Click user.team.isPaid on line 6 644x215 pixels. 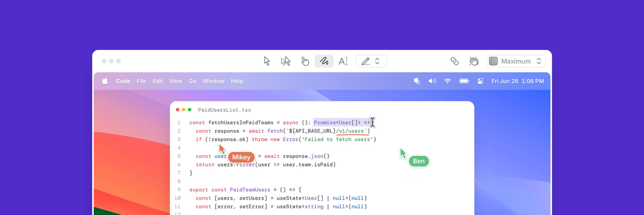click(308, 165)
